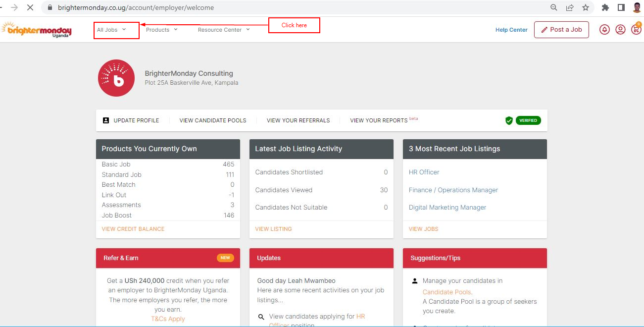This screenshot has height=327, width=644.
Task: Click the Refer & Earn header
Action: [168, 258]
